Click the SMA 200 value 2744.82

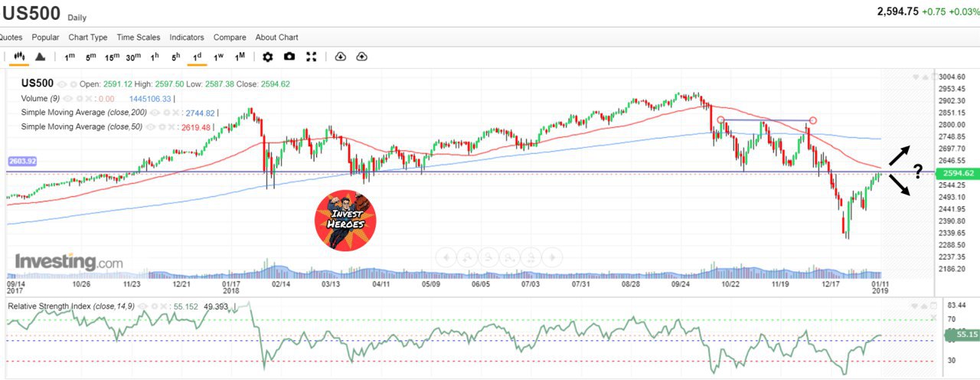click(200, 113)
